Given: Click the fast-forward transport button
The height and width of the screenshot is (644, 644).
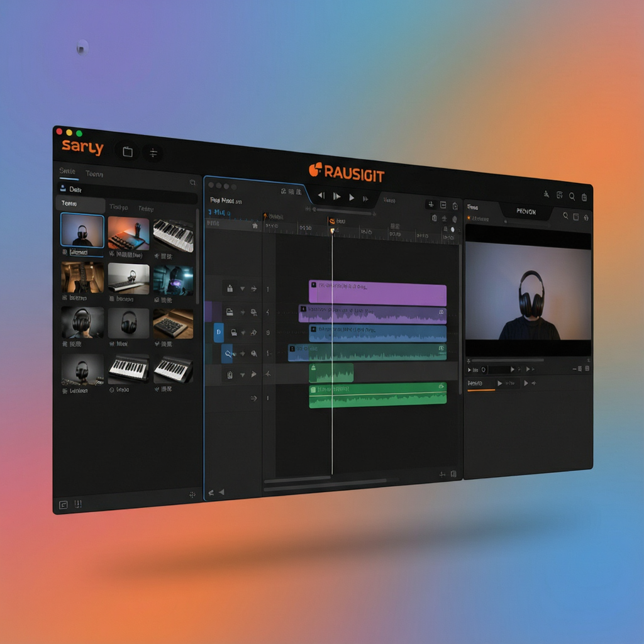Looking at the screenshot, I should pos(365,199).
